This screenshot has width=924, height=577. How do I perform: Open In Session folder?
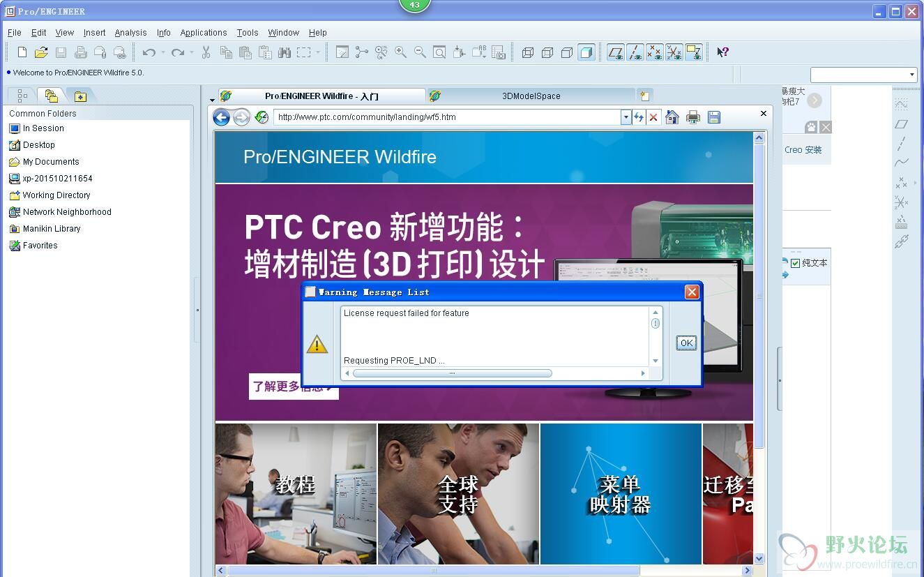(x=36, y=128)
